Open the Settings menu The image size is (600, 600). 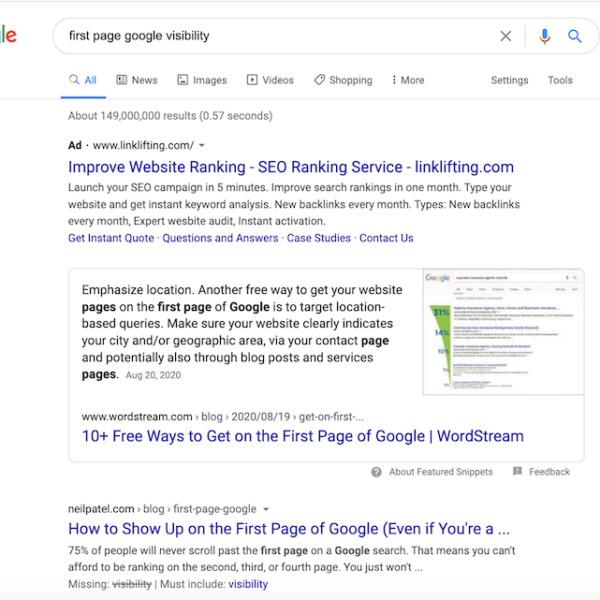point(509,80)
